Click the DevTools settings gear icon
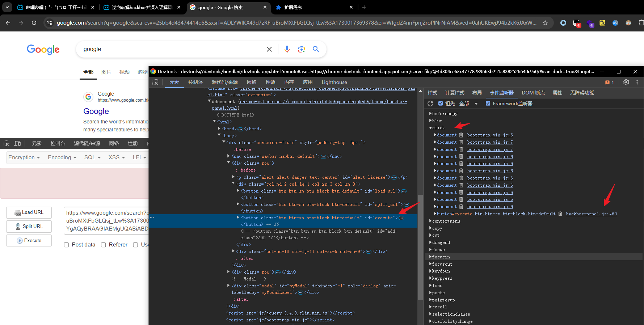Viewport: 644px width, 325px height. point(626,82)
